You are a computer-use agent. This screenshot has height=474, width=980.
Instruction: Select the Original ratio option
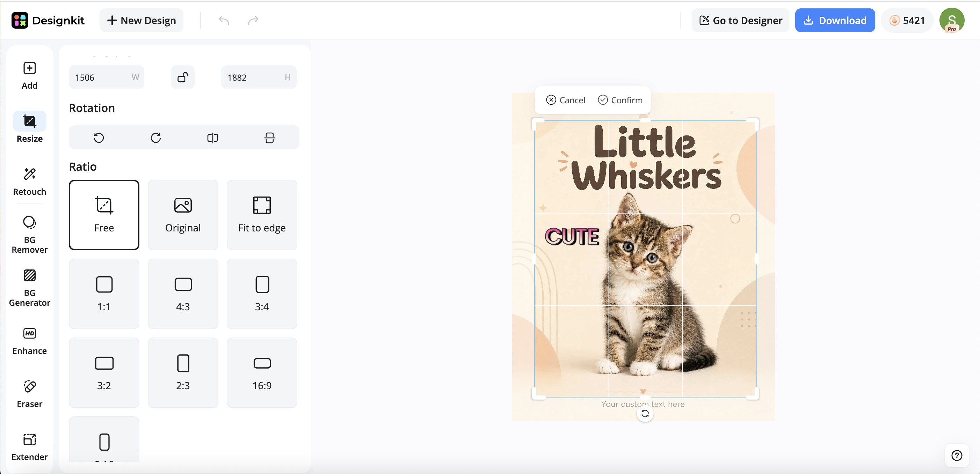(183, 215)
